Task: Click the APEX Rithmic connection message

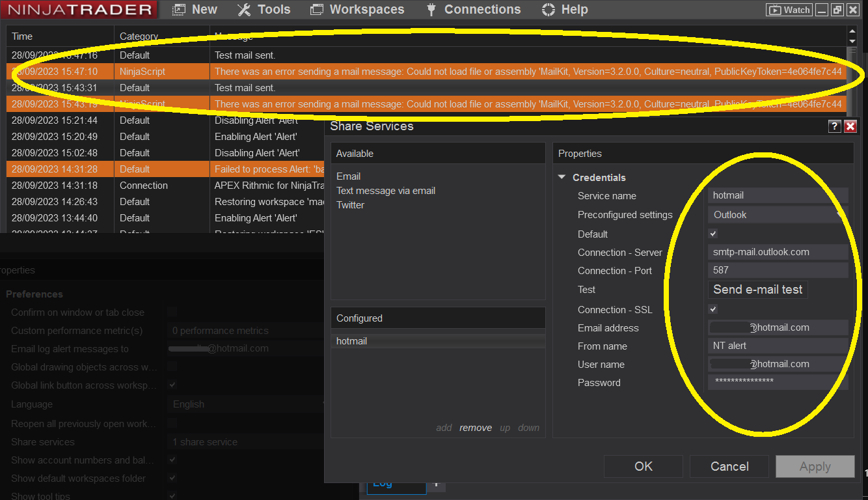Action: (x=269, y=186)
